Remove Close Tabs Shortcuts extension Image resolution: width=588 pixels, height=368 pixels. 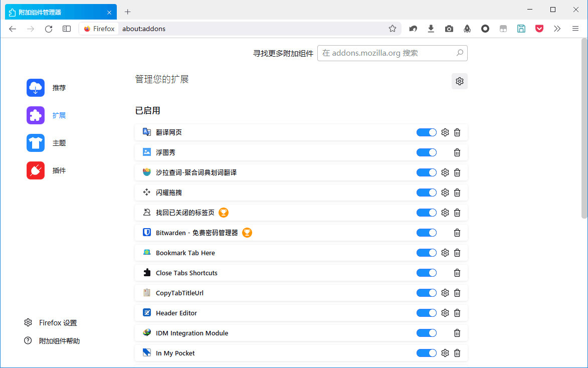tap(457, 273)
